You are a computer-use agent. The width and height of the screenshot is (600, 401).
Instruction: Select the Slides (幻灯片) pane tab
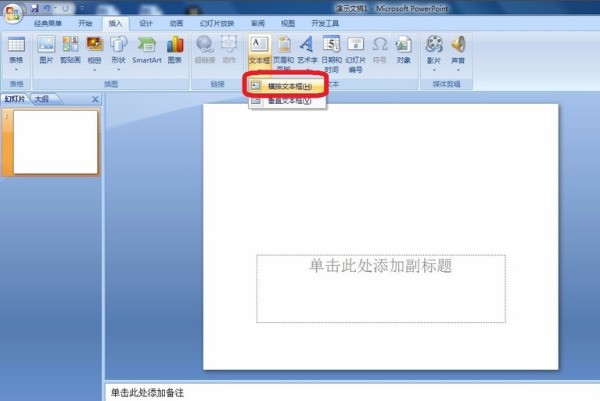(x=15, y=99)
